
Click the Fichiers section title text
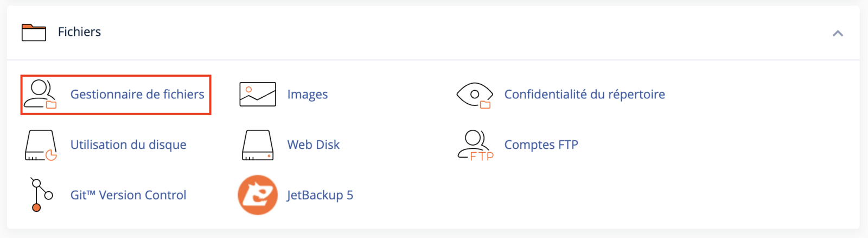[x=79, y=32]
